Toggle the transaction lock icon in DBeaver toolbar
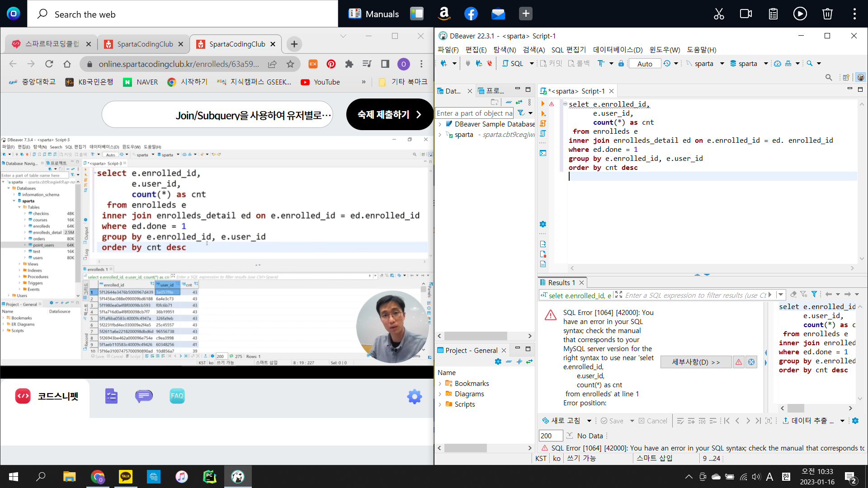Image resolution: width=868 pixels, height=488 pixels. [621, 64]
